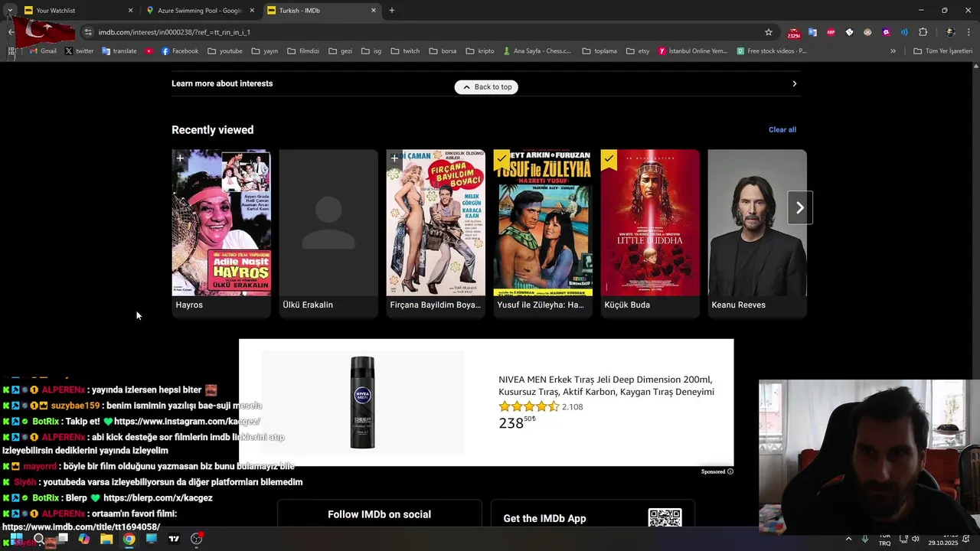The width and height of the screenshot is (980, 551).
Task: Bookmark this page with the star icon
Action: point(769,32)
